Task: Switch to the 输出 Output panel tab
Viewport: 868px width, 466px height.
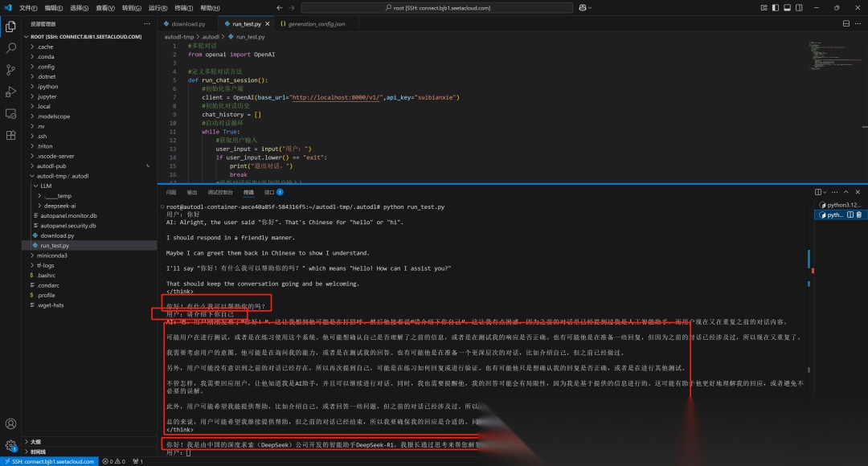Action: 191,192
